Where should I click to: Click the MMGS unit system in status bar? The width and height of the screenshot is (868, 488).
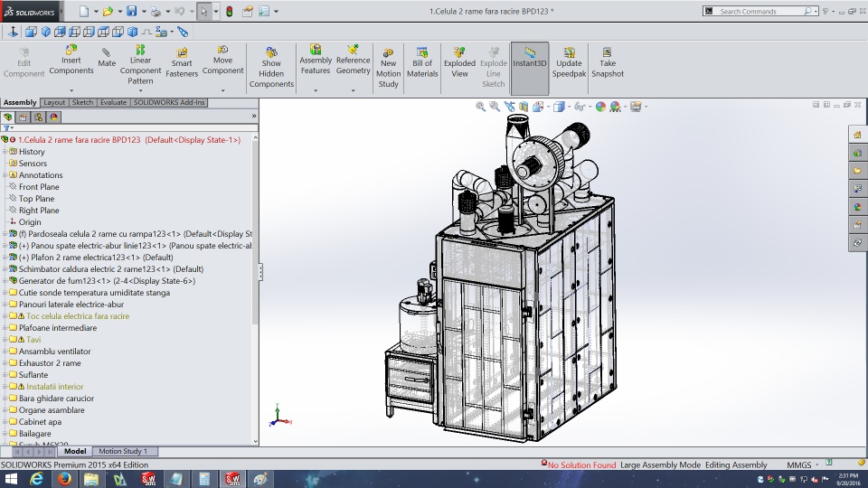coord(799,465)
